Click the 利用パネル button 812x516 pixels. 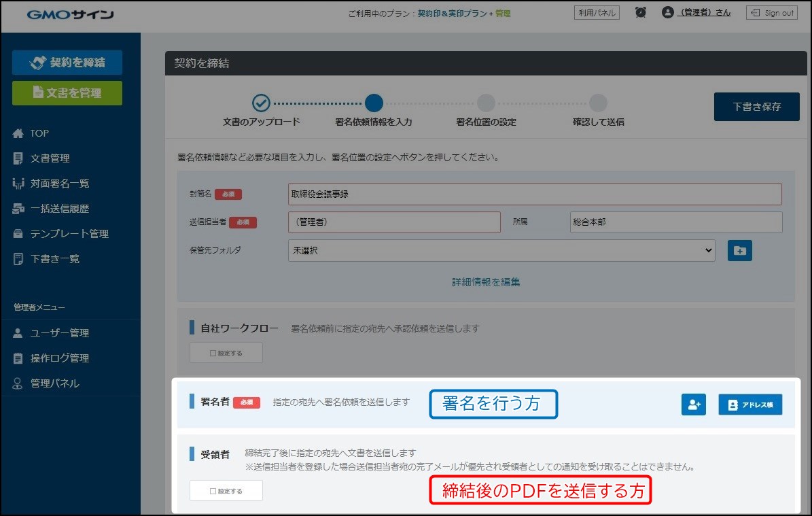(597, 12)
